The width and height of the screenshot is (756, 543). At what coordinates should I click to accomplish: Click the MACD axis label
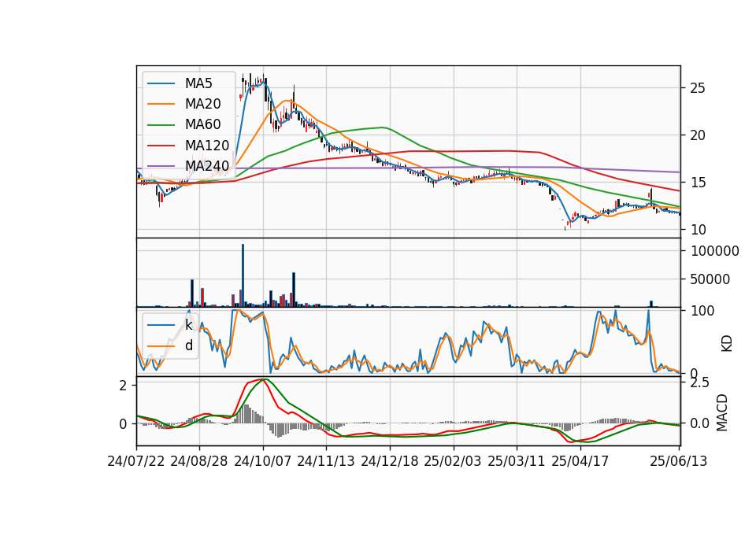(722, 412)
